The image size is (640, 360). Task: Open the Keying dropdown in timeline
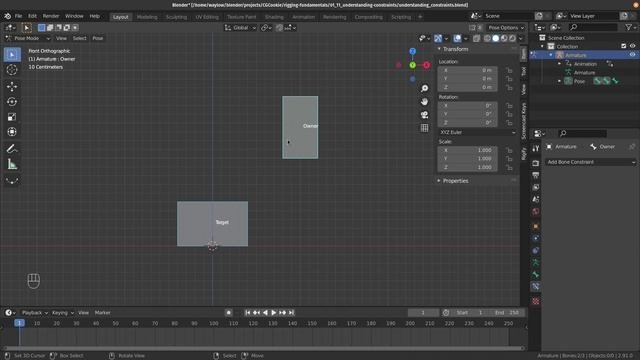point(62,313)
